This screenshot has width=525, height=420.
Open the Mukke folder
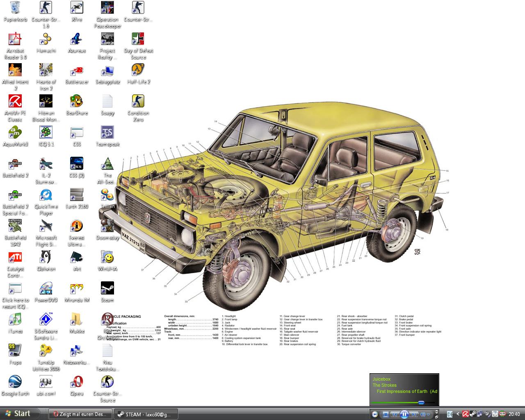coord(77,324)
